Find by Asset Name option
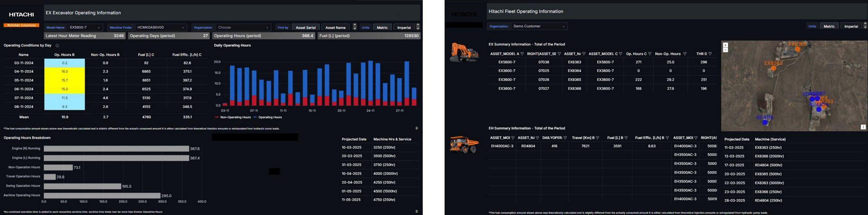Screen dimensions: 868x215 click(x=335, y=28)
